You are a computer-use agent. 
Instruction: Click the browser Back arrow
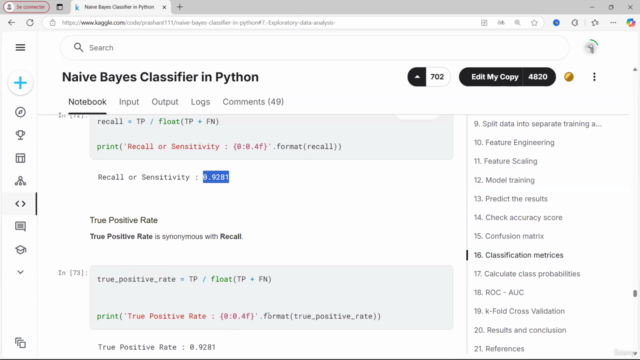coord(11,23)
